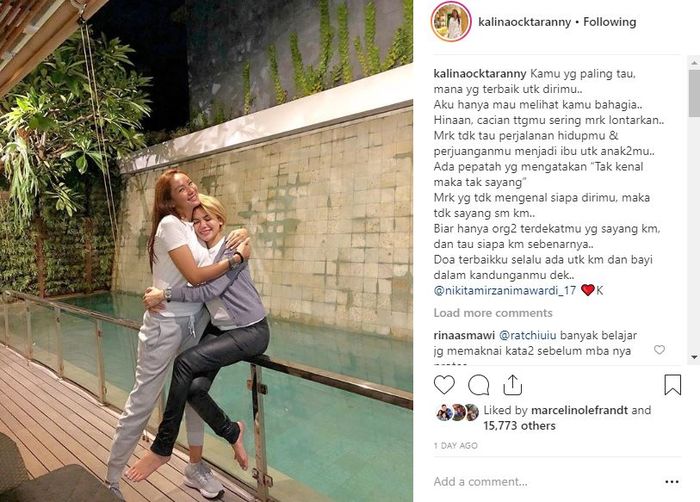The image size is (700, 502).
Task: Open the mentioned @ratchiuiu profile
Action: [527, 335]
